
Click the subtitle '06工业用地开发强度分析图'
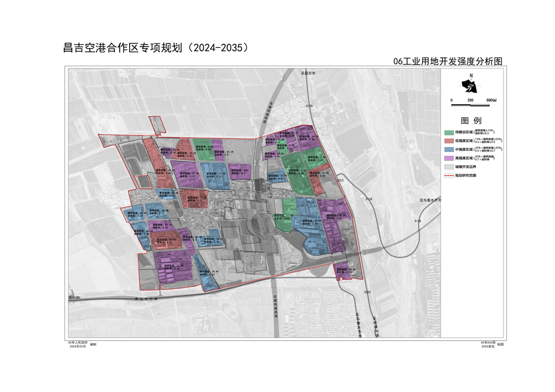(x=448, y=61)
